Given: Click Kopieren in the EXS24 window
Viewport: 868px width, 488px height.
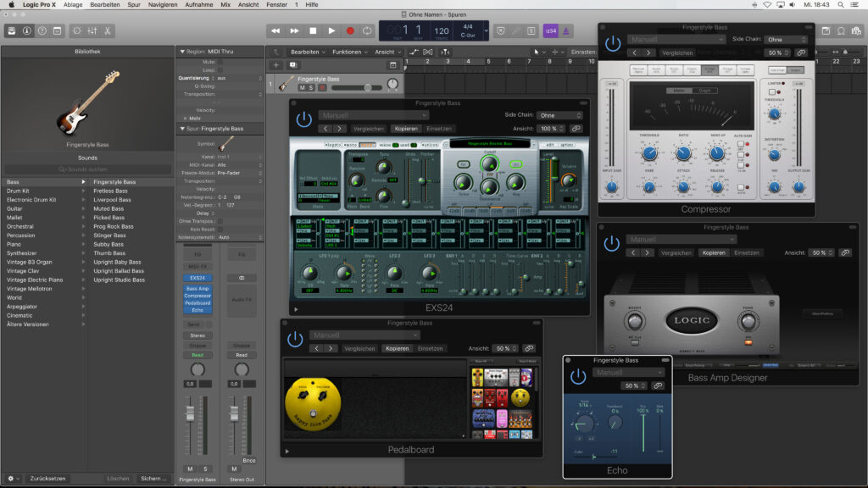Looking at the screenshot, I should pos(406,129).
